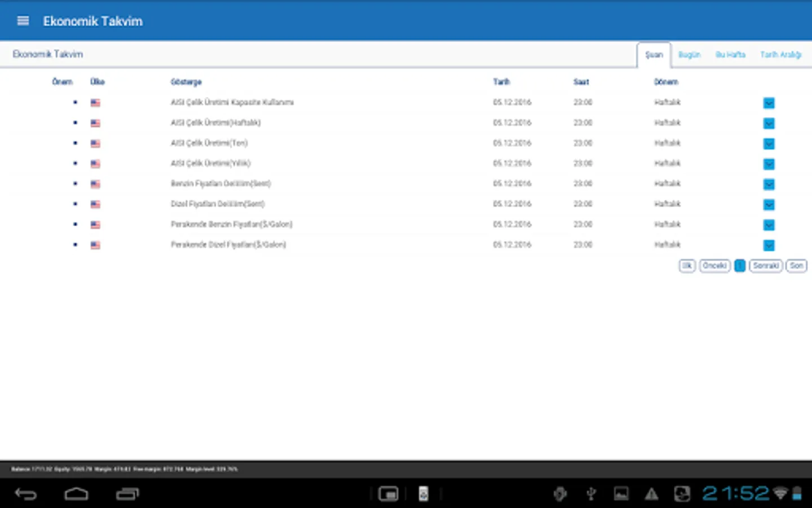Click the US flag beside Perakende Dizel Fiyatları
The width and height of the screenshot is (812, 508).
(95, 245)
